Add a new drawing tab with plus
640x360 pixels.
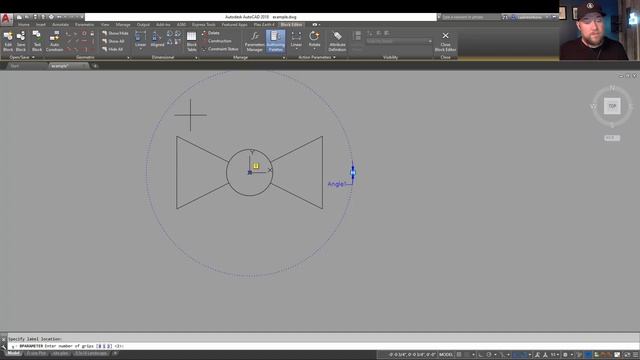95,66
